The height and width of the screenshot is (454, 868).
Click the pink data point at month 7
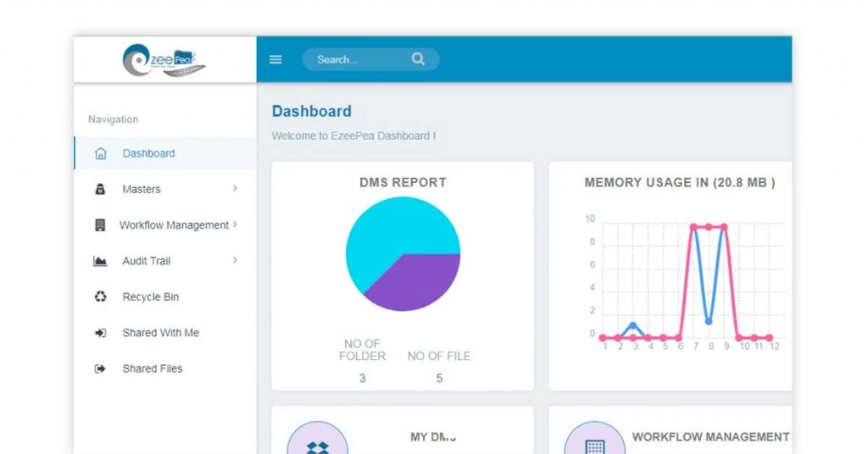pyautogui.click(x=693, y=227)
